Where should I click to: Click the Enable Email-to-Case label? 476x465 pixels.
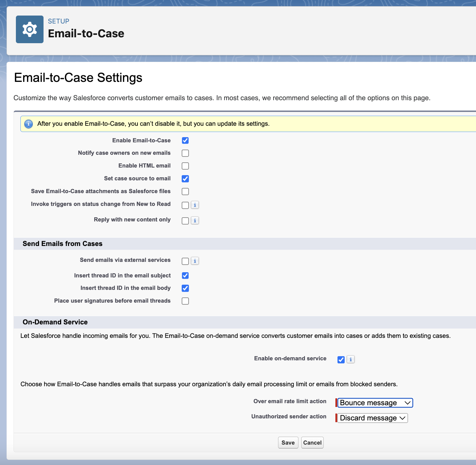point(141,140)
